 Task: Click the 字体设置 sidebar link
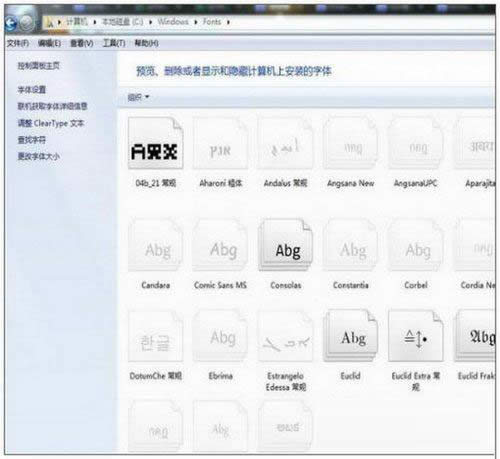(x=32, y=90)
